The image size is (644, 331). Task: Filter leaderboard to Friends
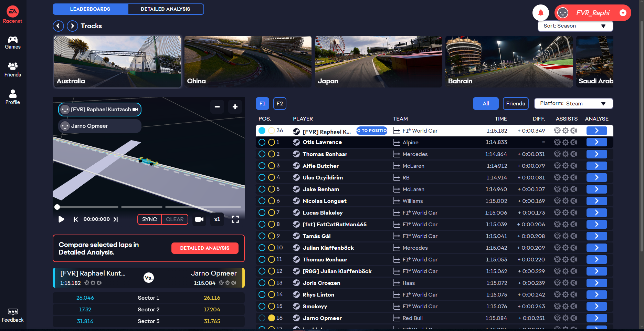[516, 103]
